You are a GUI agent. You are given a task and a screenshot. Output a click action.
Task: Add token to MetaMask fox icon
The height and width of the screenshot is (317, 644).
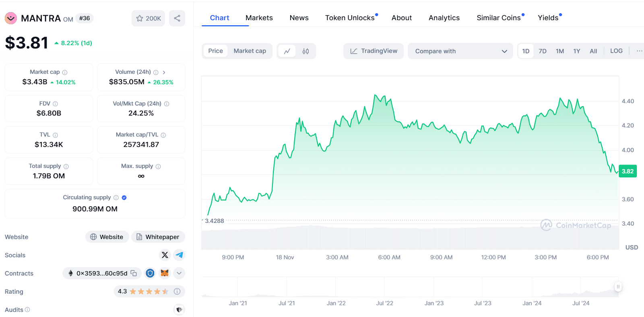point(165,273)
